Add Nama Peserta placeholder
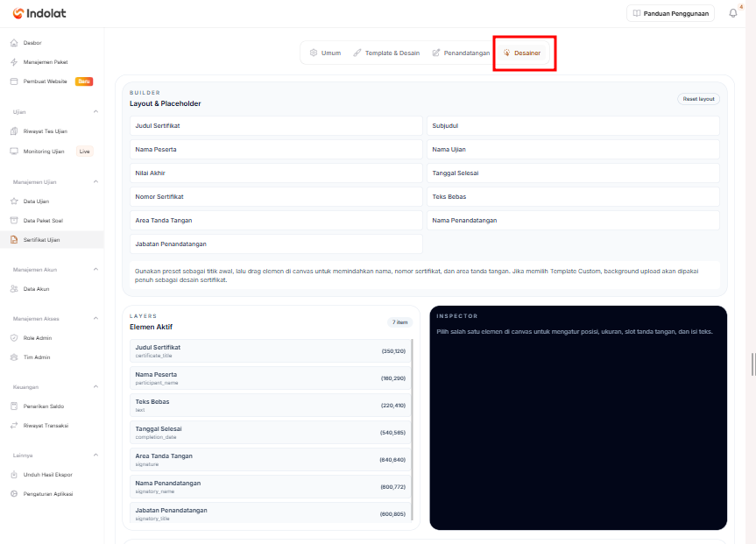 [x=276, y=150]
